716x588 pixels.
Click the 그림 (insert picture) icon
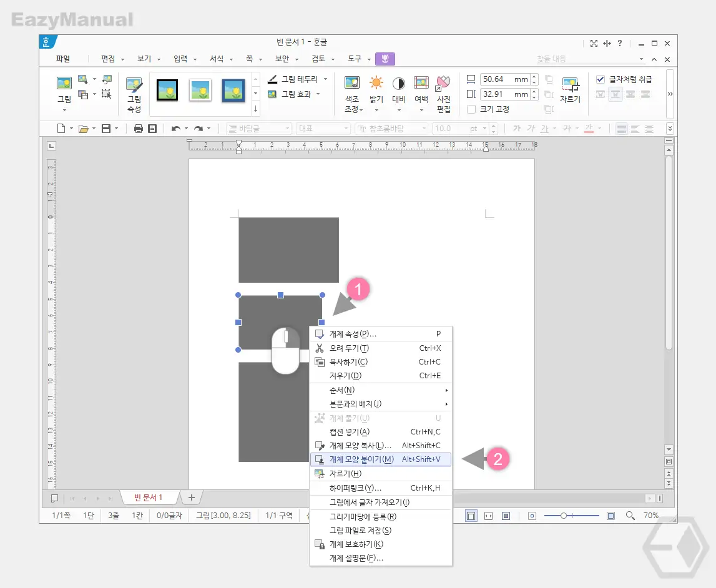(64, 84)
